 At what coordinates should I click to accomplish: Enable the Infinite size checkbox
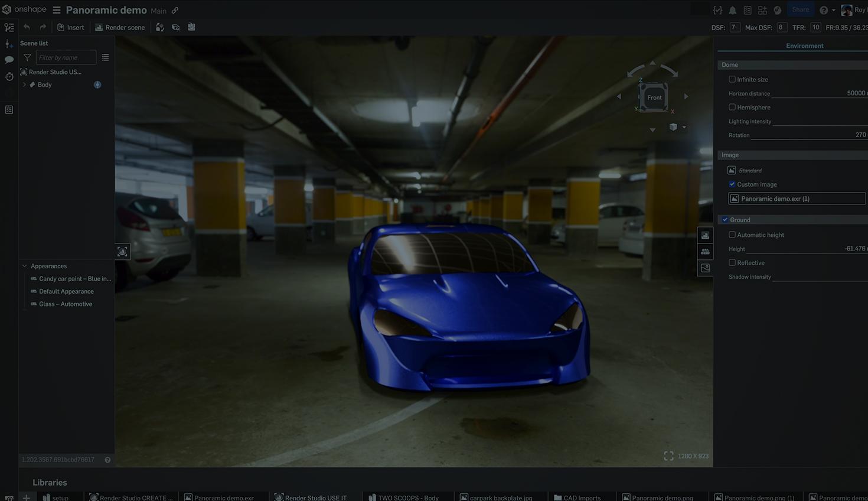[732, 79]
